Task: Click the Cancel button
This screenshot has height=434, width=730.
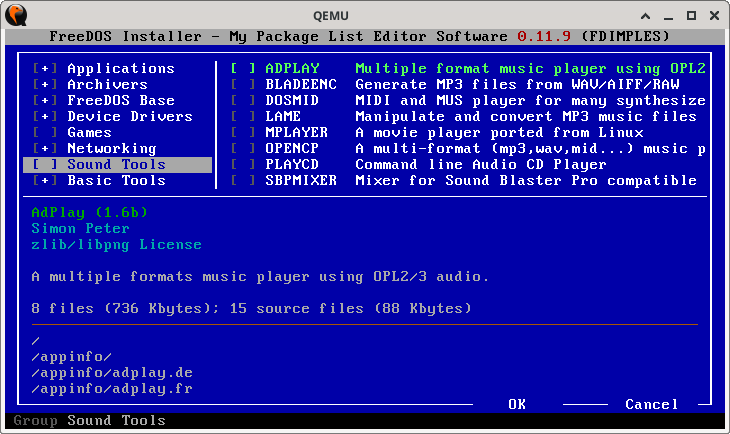Action: (x=652, y=404)
